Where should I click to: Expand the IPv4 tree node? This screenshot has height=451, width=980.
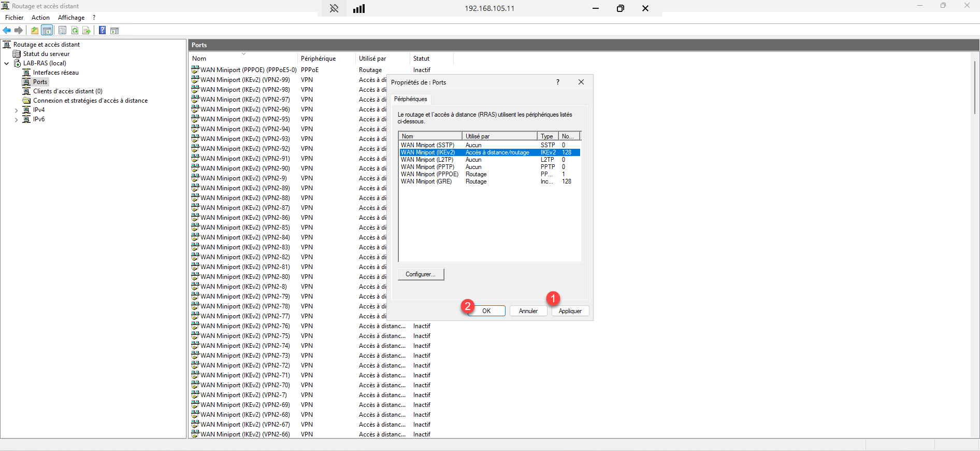16,110
